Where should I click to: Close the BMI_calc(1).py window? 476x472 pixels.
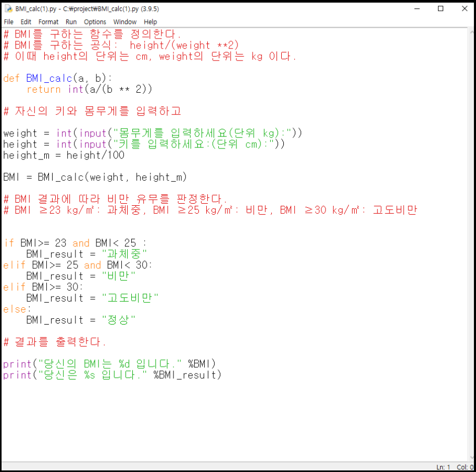465,8
